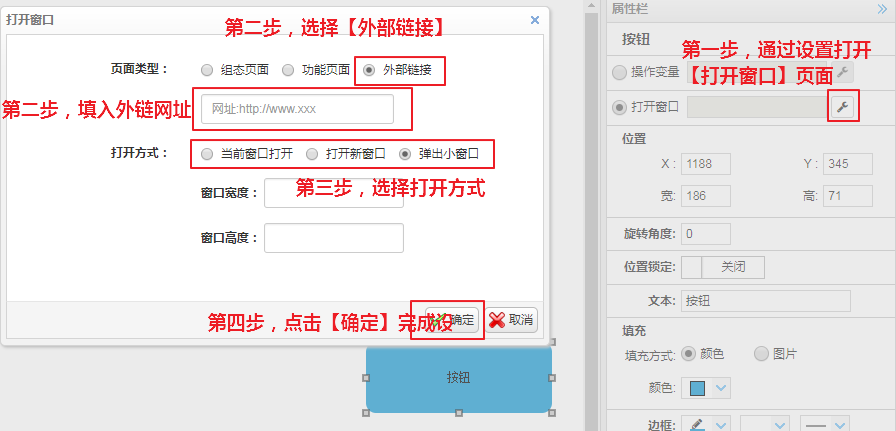This screenshot has height=431, width=896.
Task: Collapse the 属性栏 panel with double-chevron icon
Action: 881,9
